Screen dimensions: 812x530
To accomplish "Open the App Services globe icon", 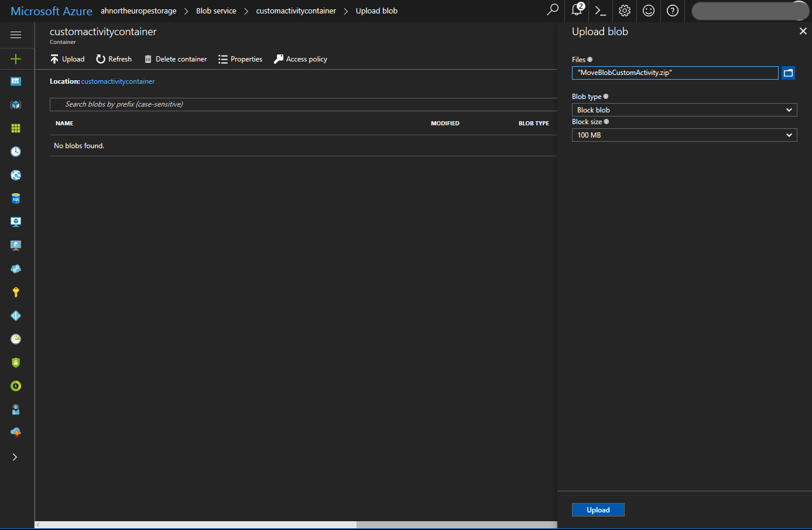I will [16, 175].
